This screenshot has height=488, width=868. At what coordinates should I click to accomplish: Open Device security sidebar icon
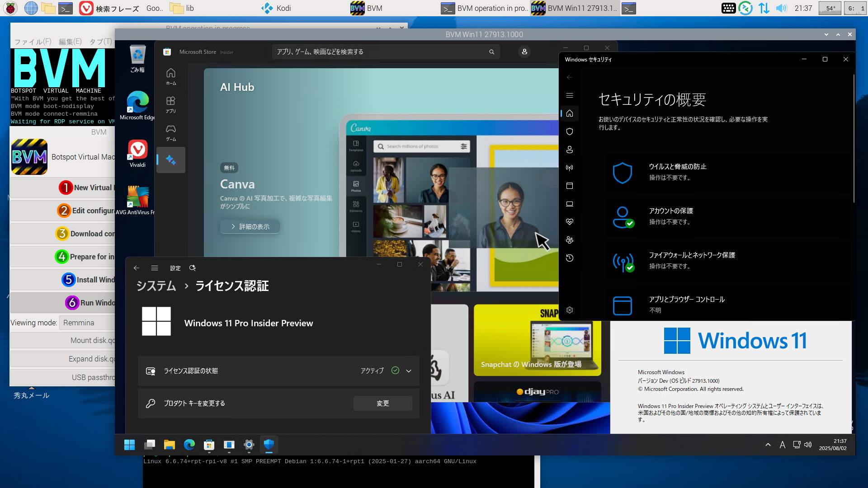(570, 204)
